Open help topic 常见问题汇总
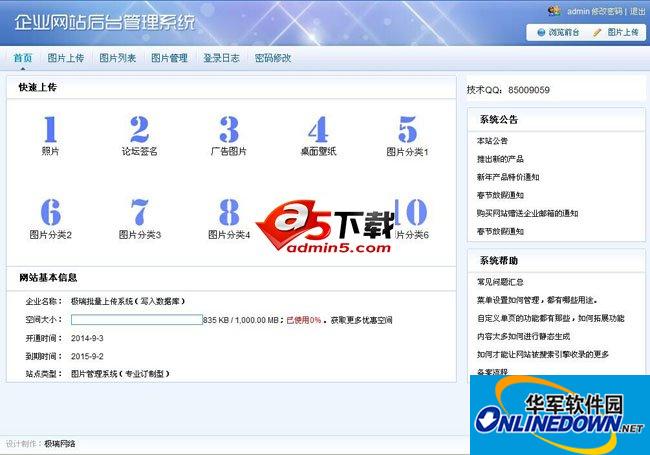Image resolution: width=650 pixels, height=455 pixels. pyautogui.click(x=500, y=282)
